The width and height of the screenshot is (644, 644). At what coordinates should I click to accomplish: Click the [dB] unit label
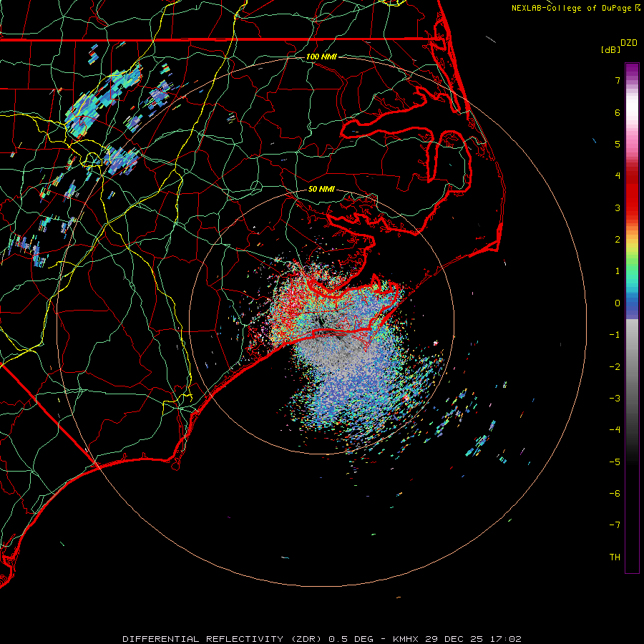(x=611, y=49)
